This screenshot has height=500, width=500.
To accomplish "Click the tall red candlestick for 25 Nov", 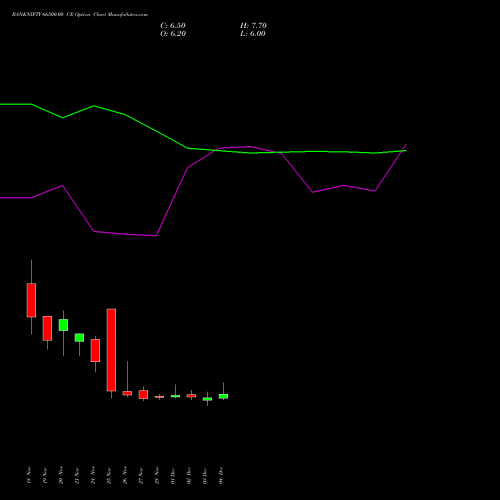I will click(111, 350).
